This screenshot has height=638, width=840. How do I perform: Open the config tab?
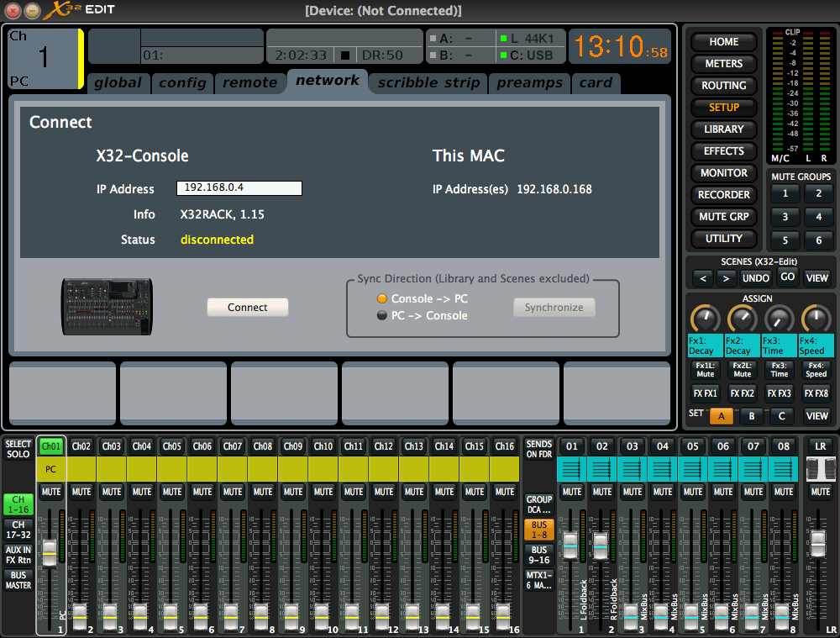pyautogui.click(x=182, y=83)
